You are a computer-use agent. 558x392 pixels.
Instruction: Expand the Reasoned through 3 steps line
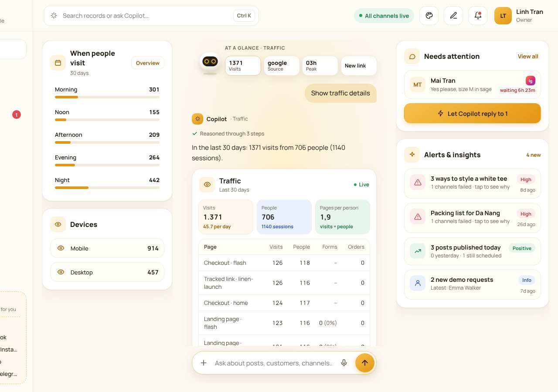coord(228,134)
